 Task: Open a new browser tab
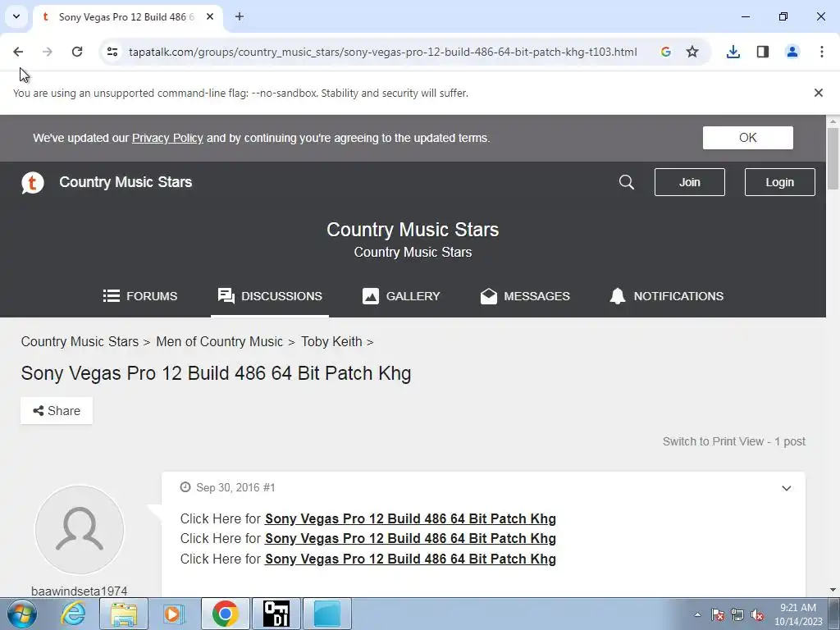[x=240, y=16]
